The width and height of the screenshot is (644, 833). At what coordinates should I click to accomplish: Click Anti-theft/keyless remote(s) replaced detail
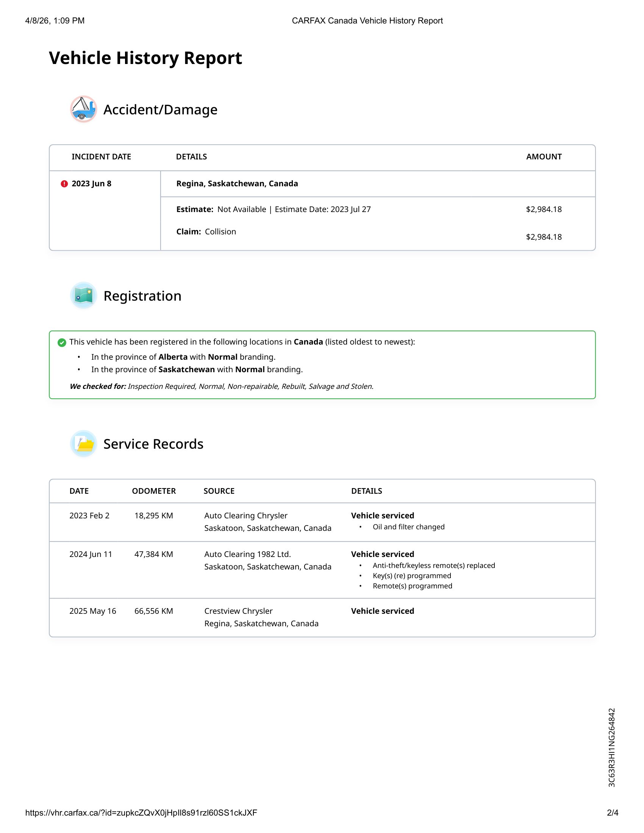[434, 566]
